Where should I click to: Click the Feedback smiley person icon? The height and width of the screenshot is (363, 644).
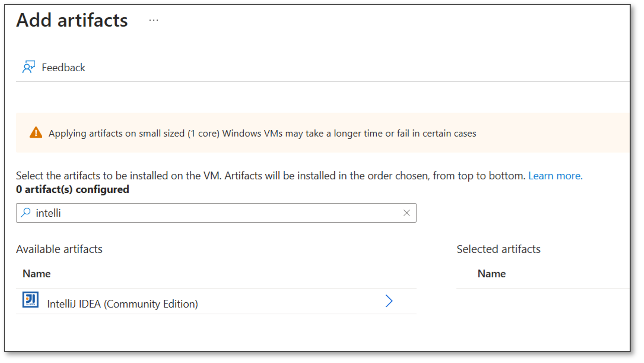(29, 67)
